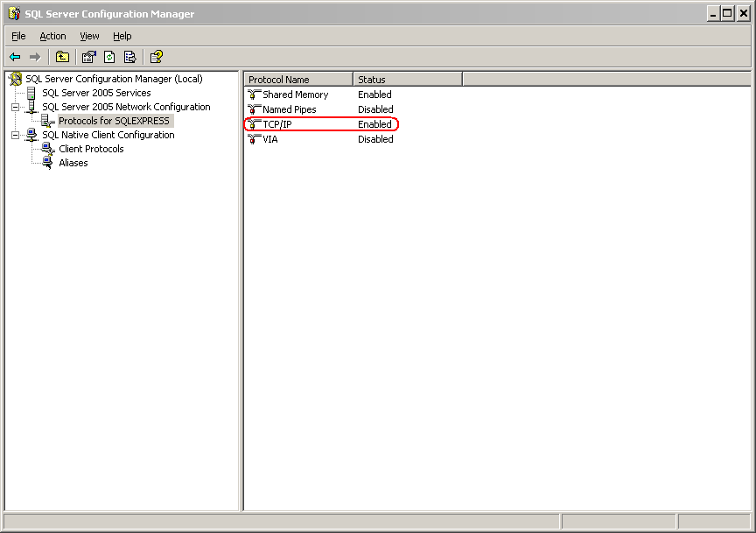Select SQL Server 2005 Services tree item
Screen dimensions: 756x533
pyautogui.click(x=96, y=93)
